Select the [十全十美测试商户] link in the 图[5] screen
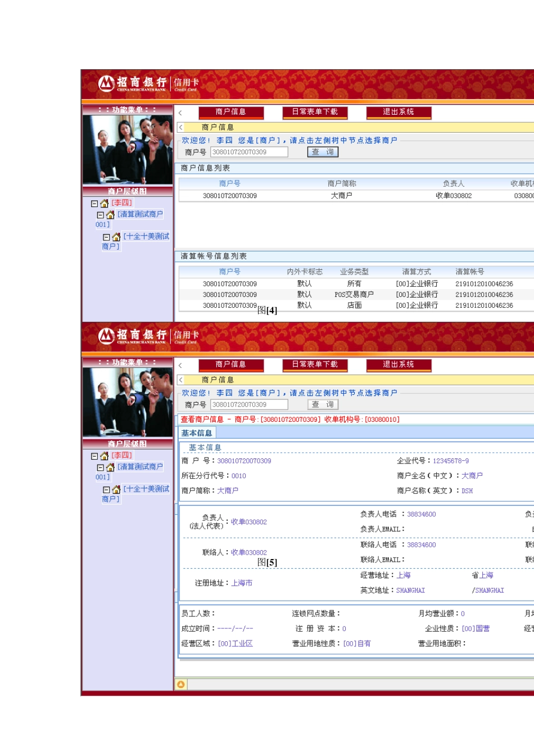Image resolution: width=534 pixels, height=756 pixels. tap(135, 494)
